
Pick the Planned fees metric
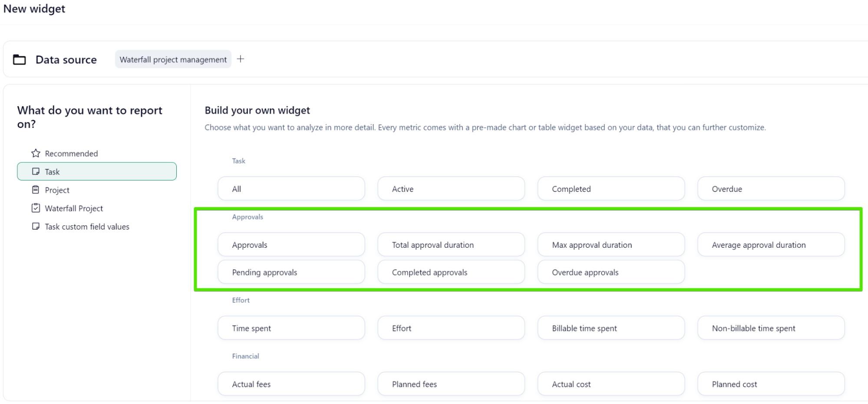(x=451, y=384)
